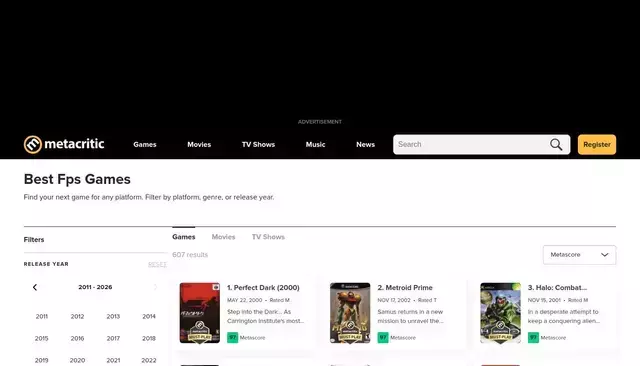Select release year 2022
Viewport: 640px width, 366px height.
(x=149, y=360)
